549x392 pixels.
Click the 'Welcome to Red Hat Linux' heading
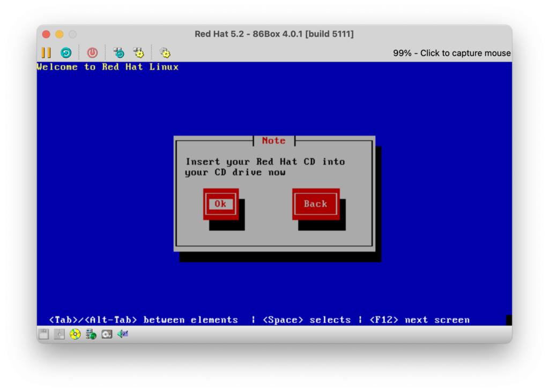pyautogui.click(x=108, y=67)
